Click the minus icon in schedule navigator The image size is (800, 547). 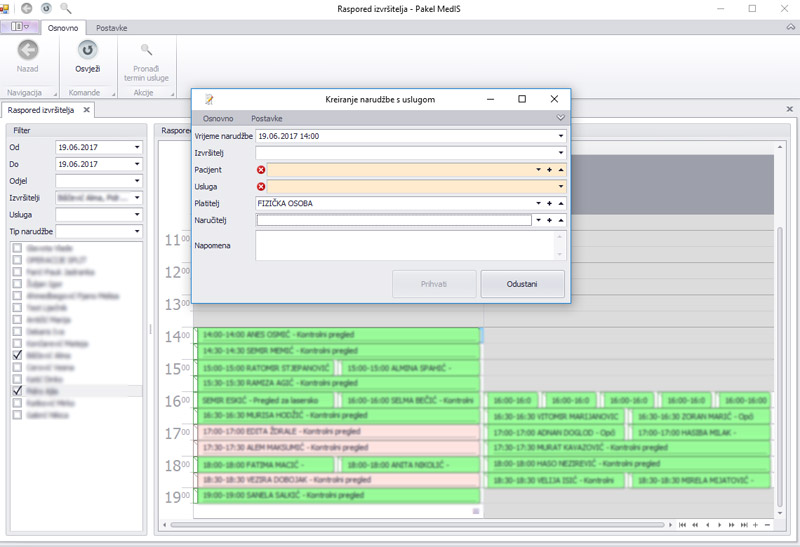click(767, 525)
